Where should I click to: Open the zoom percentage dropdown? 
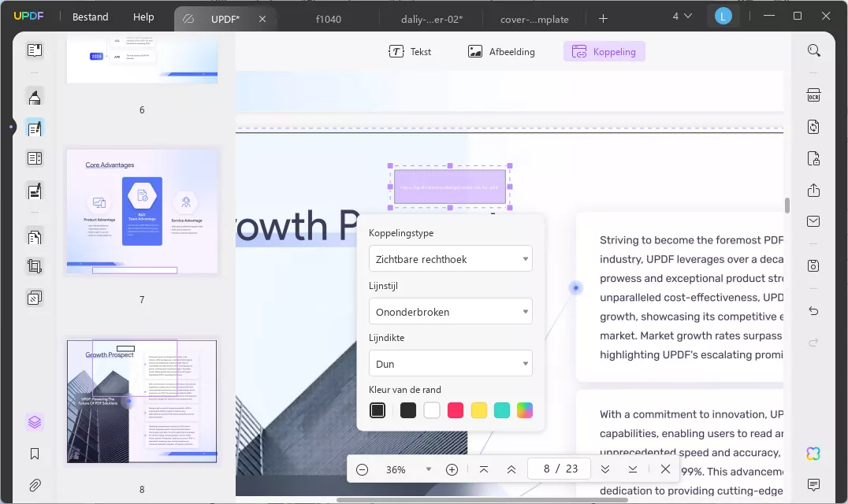point(428,469)
